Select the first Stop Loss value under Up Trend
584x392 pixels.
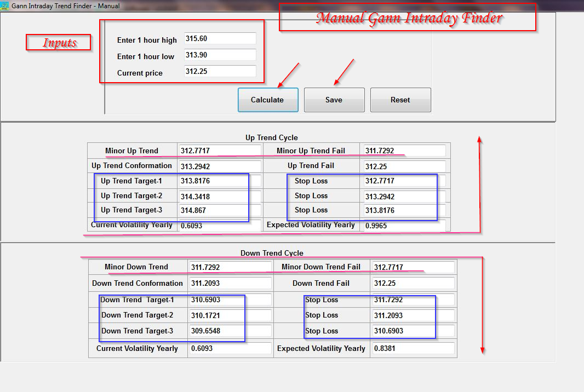tap(403, 180)
